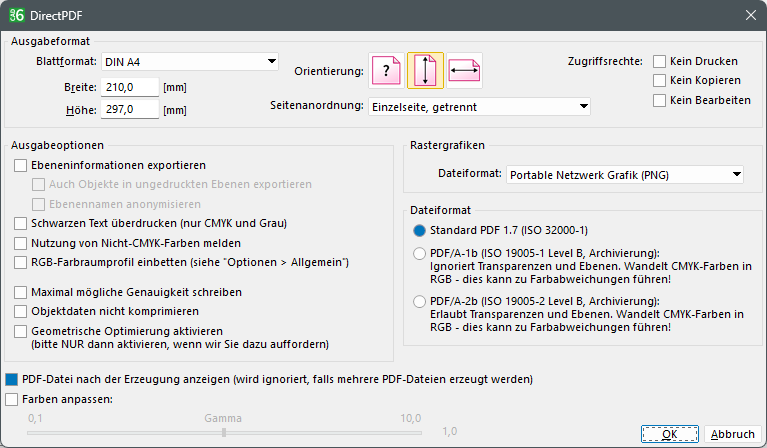This screenshot has width=767, height=448.
Task: Close the DirectPDF dialog
Action: [x=750, y=15]
